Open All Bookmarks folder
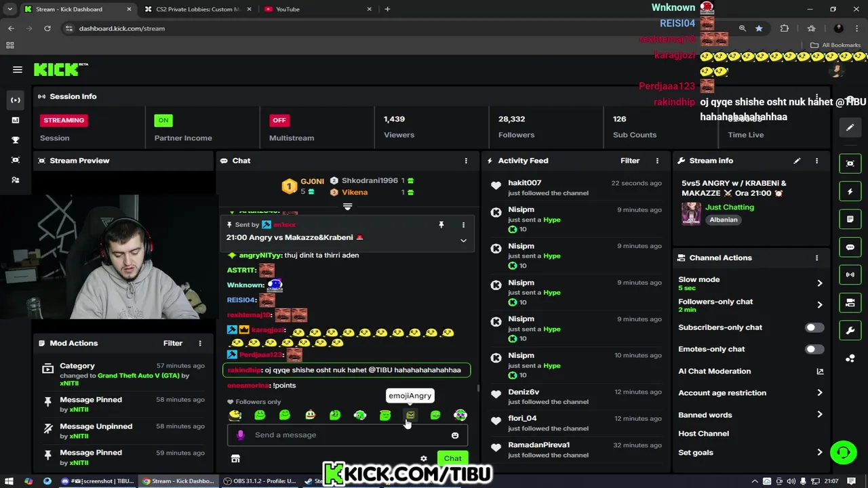Image resolution: width=868 pixels, height=488 pixels. click(x=835, y=45)
